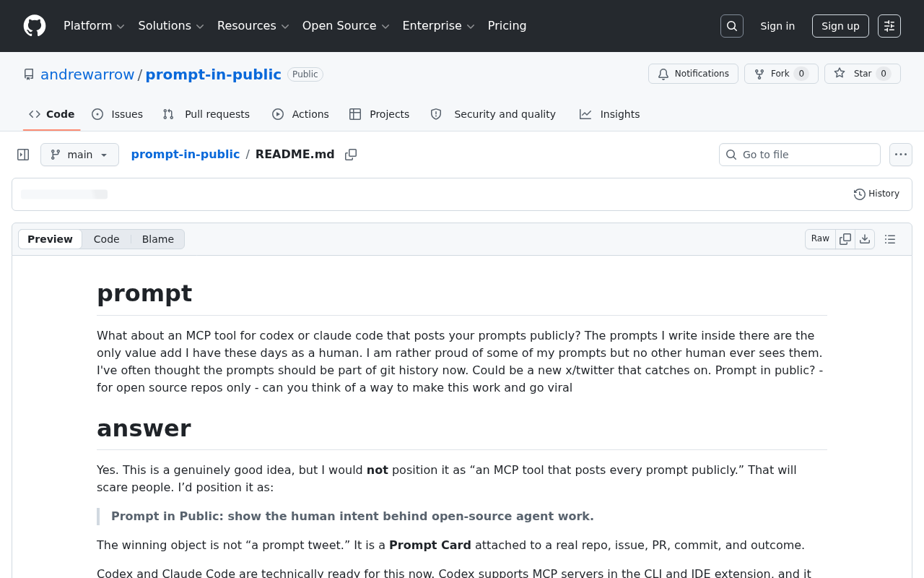Open the Raw file view

click(820, 239)
